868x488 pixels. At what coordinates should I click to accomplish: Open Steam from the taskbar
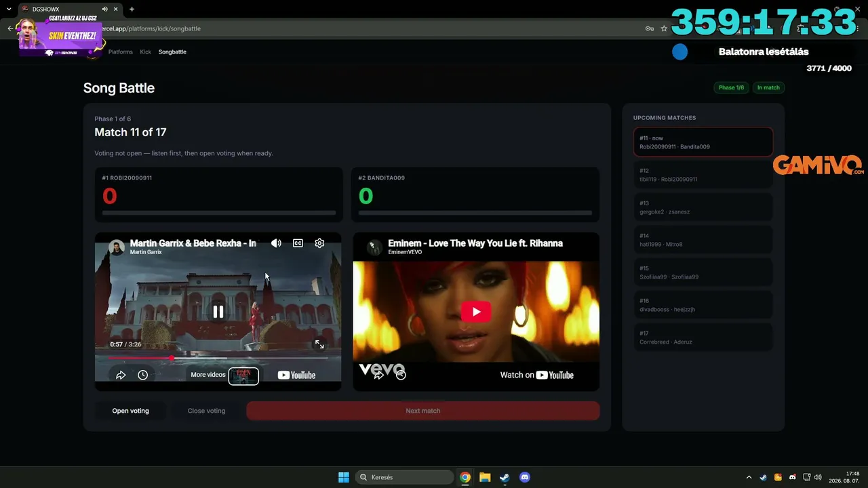(505, 477)
